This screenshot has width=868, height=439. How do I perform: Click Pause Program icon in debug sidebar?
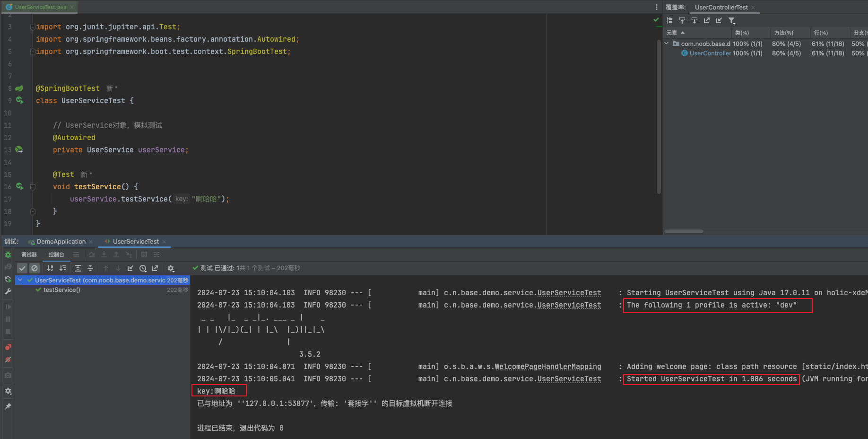pyautogui.click(x=8, y=319)
